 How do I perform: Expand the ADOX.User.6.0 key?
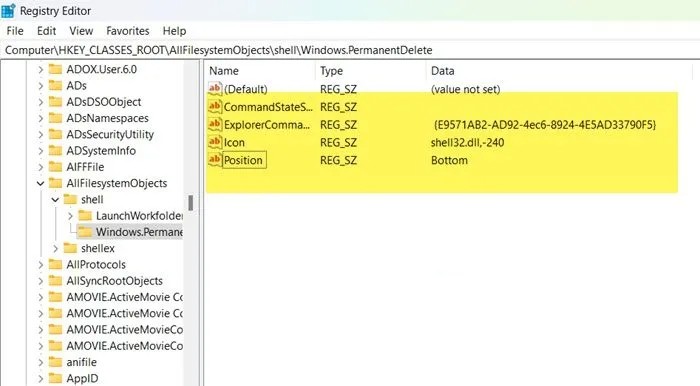(40, 70)
